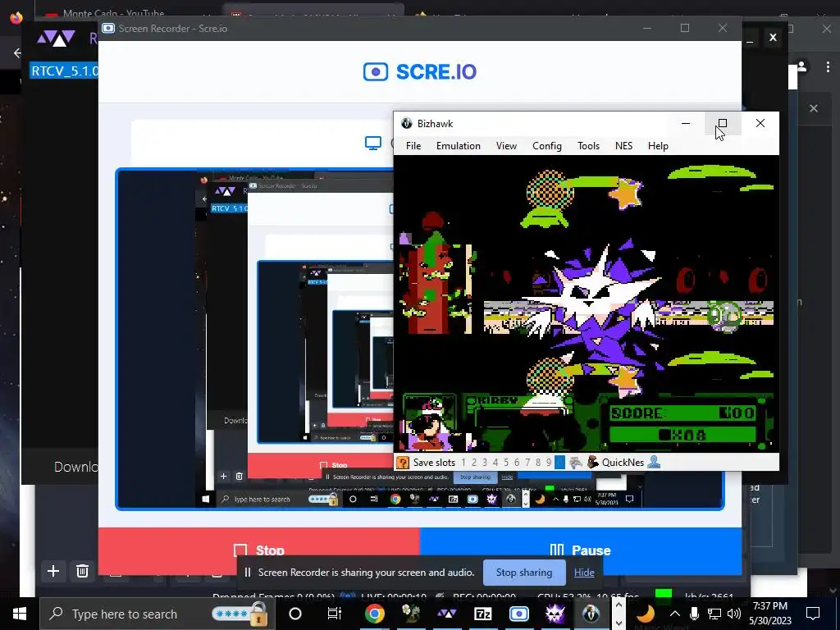Screen dimensions: 840x630
Task: Expand the hidden system tray icons
Action: [674, 614]
